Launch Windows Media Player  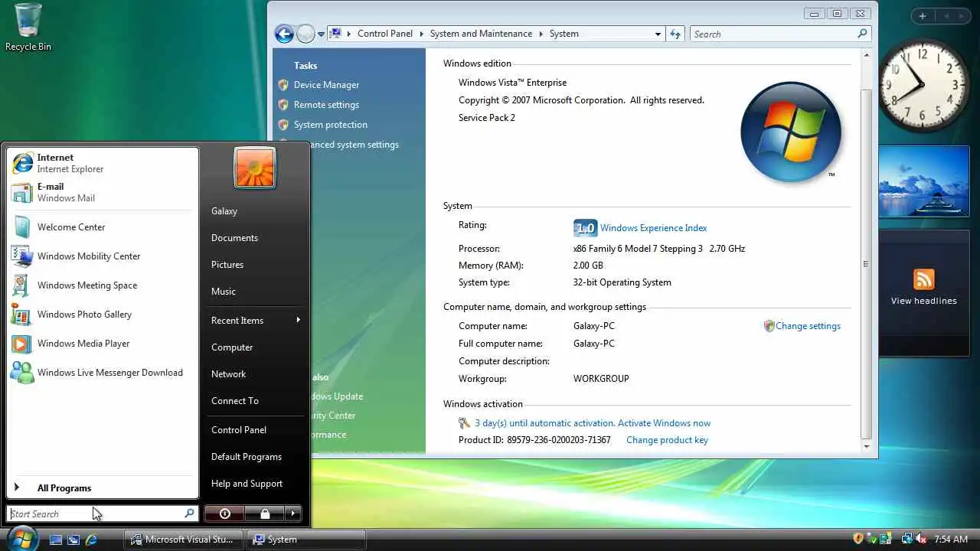pos(101,344)
